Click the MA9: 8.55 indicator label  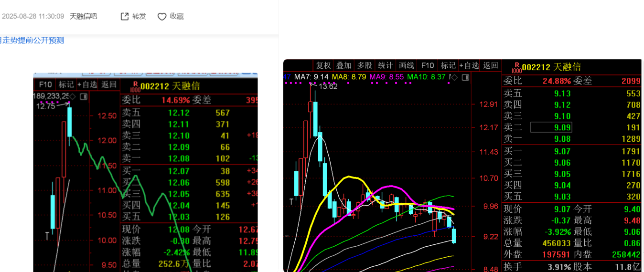(386, 77)
